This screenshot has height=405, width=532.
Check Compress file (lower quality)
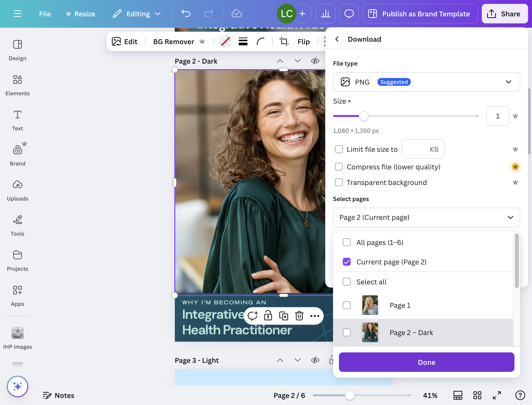click(x=339, y=167)
